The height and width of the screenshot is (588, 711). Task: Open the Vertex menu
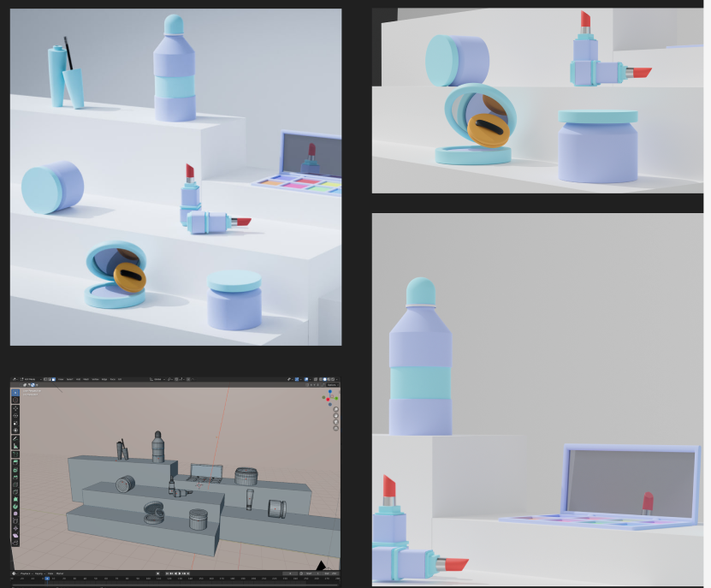pos(95,379)
